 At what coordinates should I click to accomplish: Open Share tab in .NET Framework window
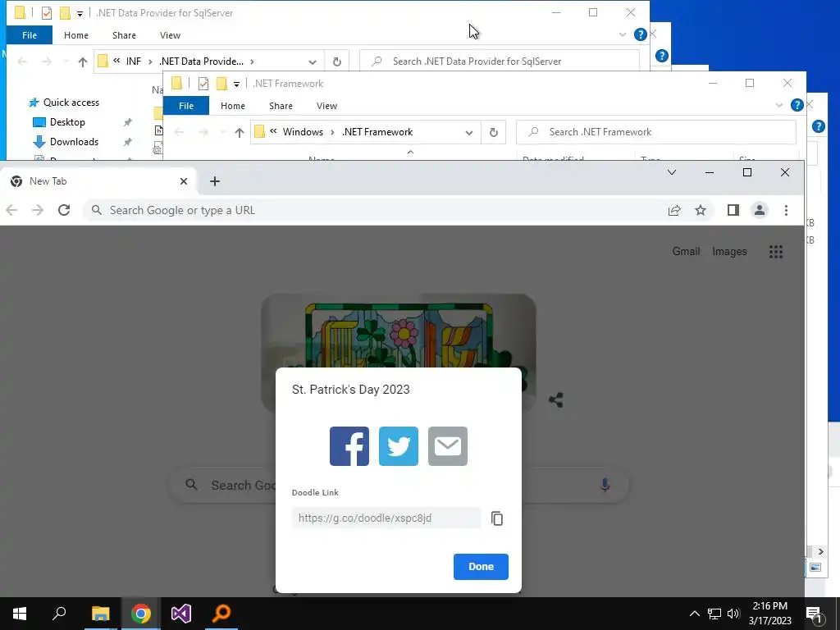[x=281, y=106]
